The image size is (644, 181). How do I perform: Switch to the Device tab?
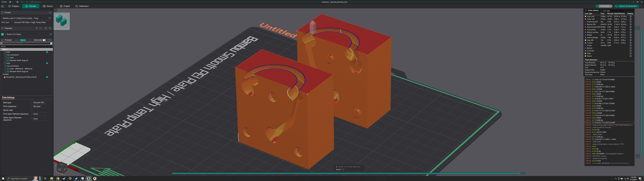click(48, 6)
